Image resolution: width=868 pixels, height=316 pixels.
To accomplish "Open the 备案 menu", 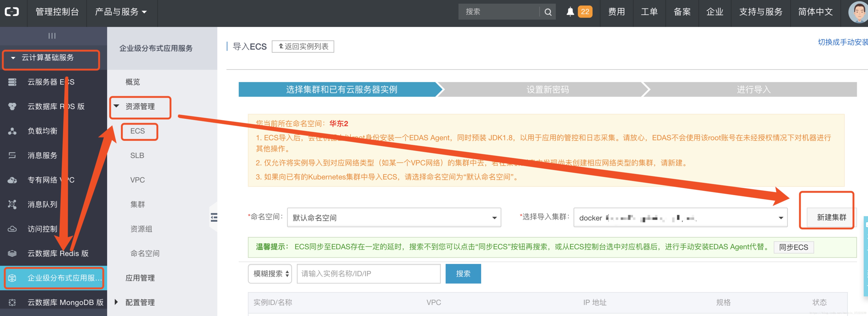I will [682, 12].
